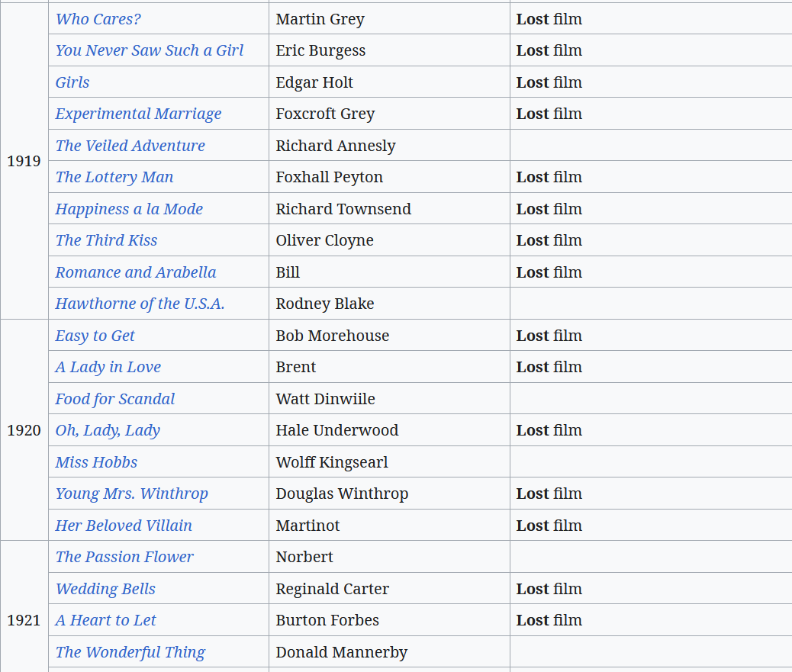Follow Happiness a la Mode link
Screen dimensions: 792x672
(x=129, y=209)
